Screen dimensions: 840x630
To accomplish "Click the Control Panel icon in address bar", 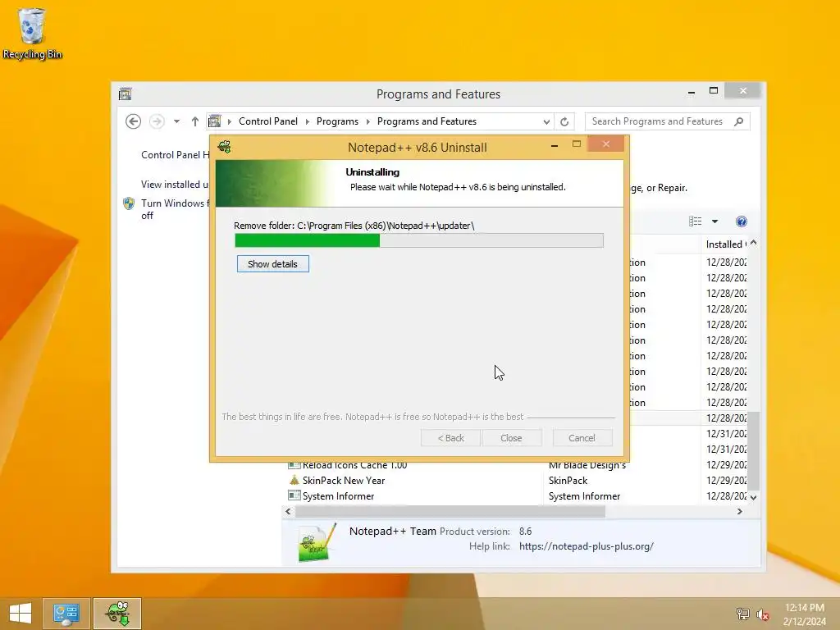I will click(214, 121).
